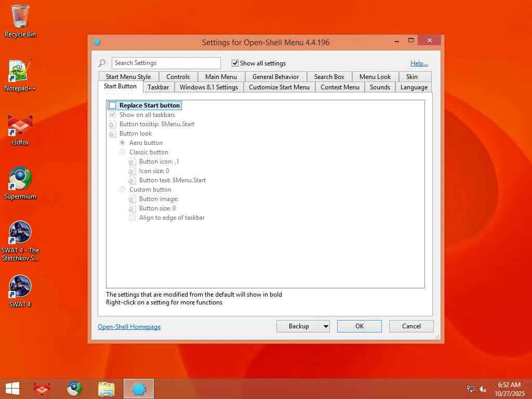
Task: Click the Open-Shell title bar icon
Action: (97, 43)
